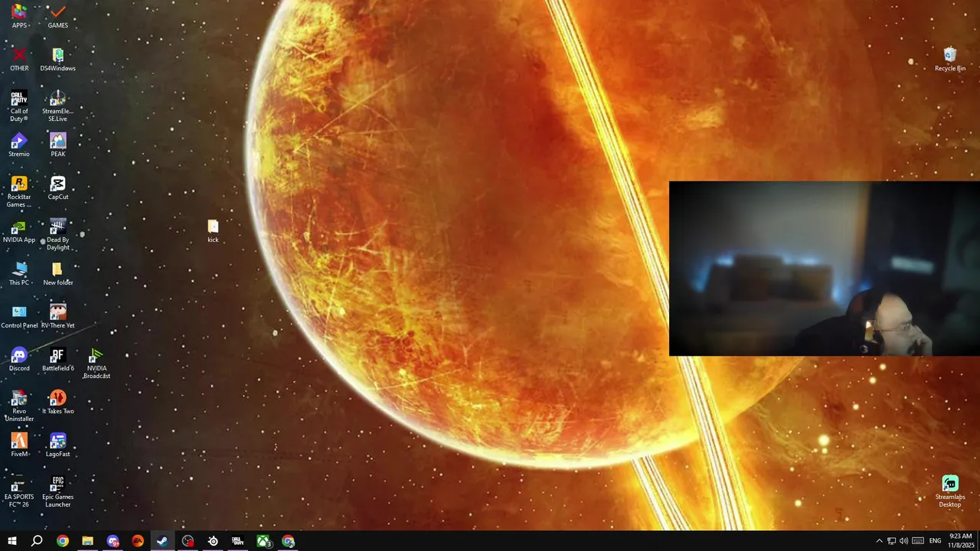
Task: Launch DS4Windows from the desktop
Action: click(58, 60)
